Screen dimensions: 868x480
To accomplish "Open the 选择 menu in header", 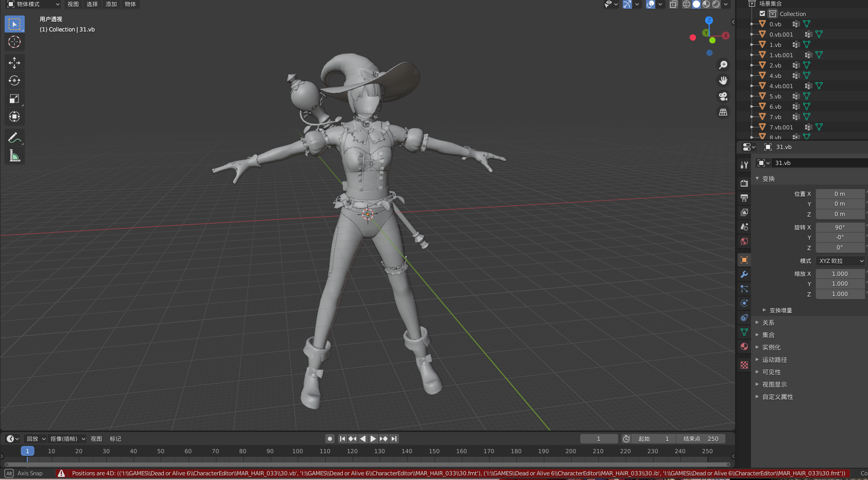I will pos(92,4).
